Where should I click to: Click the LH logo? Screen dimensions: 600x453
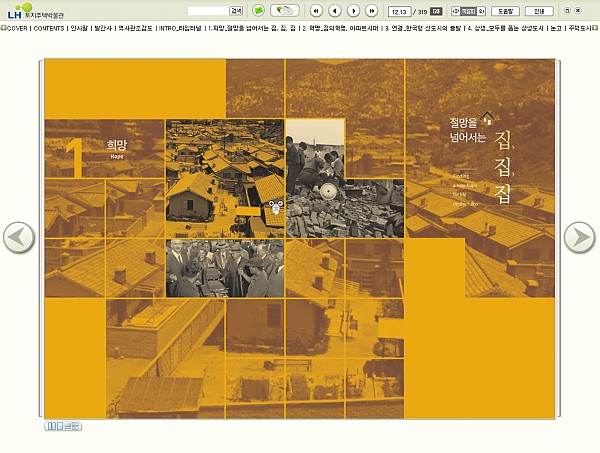pos(36,11)
